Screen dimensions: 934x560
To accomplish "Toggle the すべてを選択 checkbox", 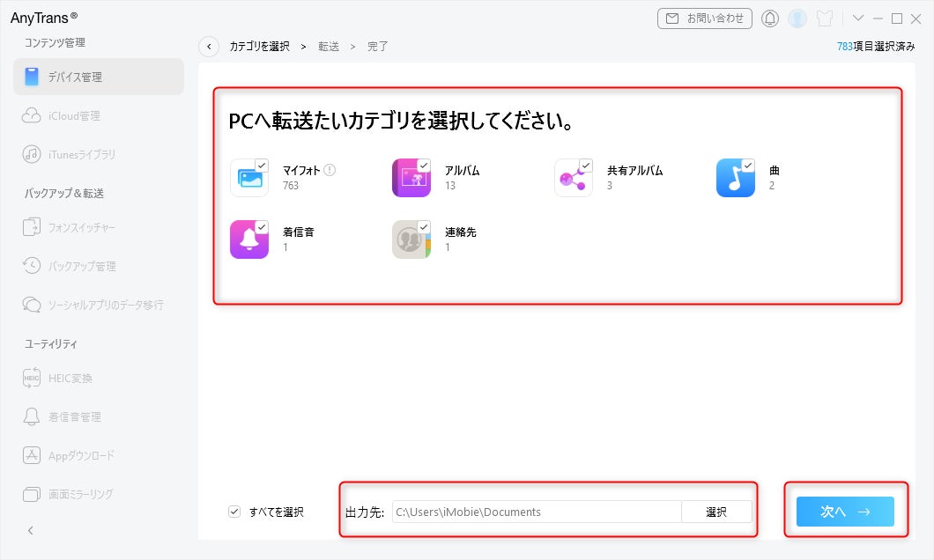I will click(234, 512).
